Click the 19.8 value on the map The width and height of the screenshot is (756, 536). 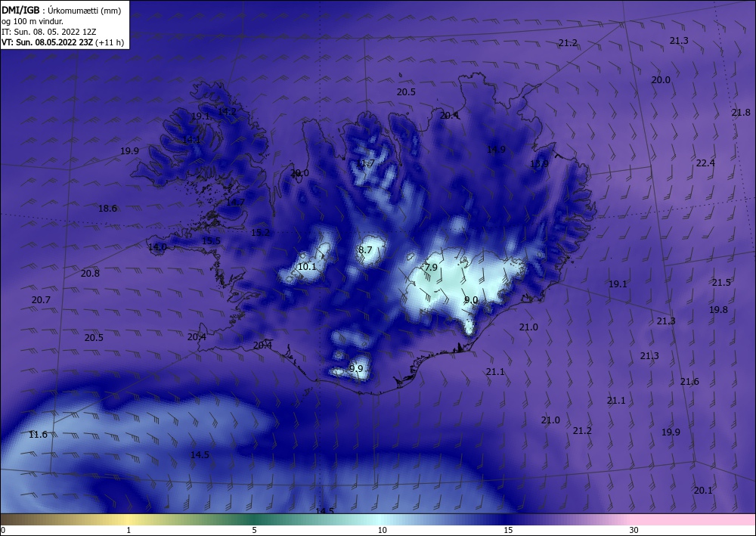click(x=718, y=310)
